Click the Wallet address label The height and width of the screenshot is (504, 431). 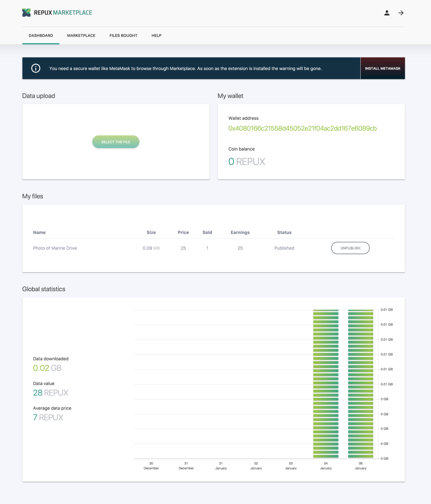click(x=243, y=118)
